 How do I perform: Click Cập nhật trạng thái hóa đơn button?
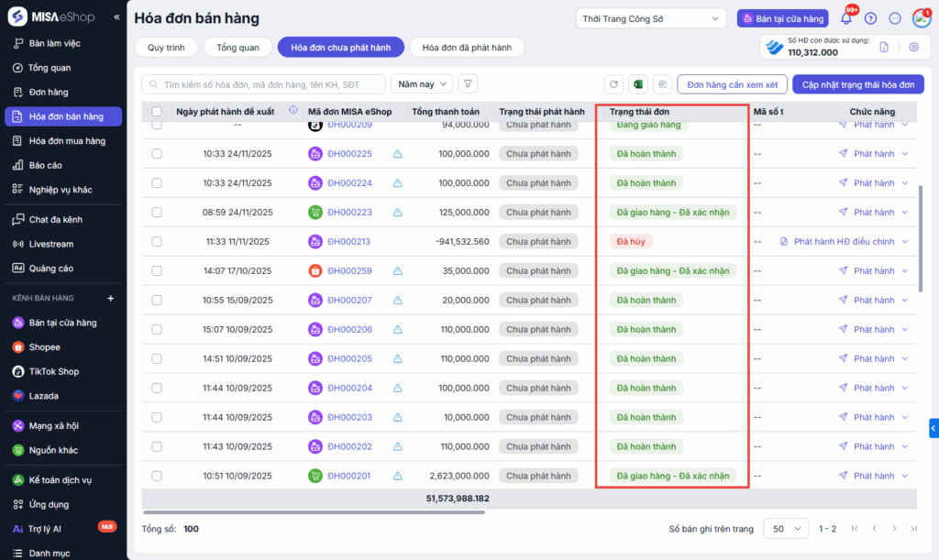857,84
